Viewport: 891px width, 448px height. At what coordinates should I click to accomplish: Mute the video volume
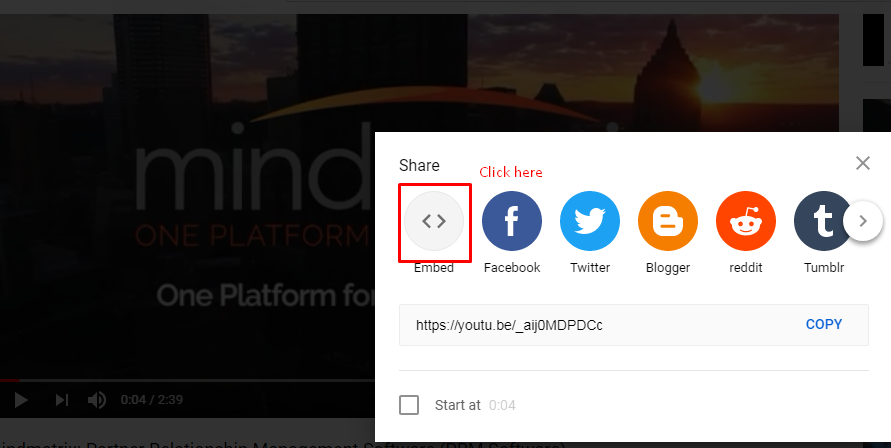coord(97,400)
